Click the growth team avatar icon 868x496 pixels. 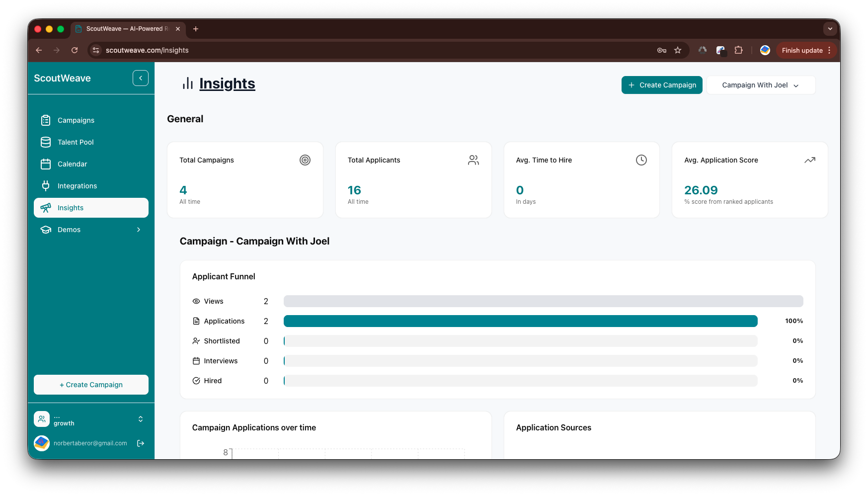[42, 419]
